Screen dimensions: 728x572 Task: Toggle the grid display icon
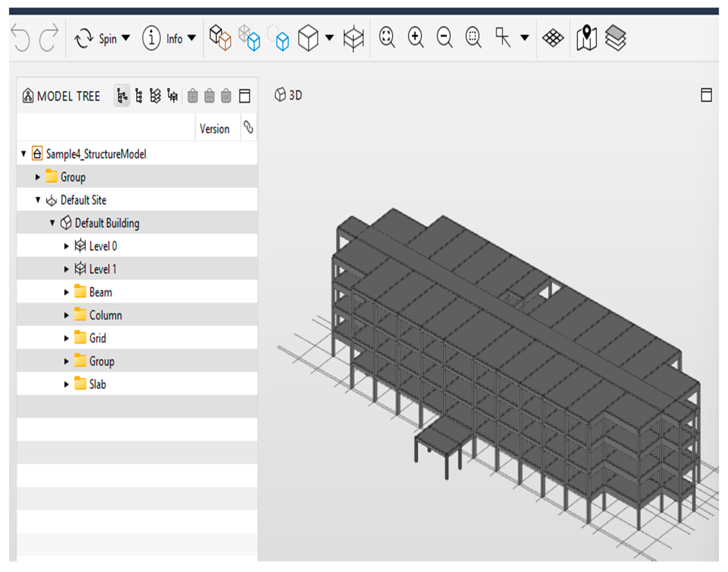553,37
